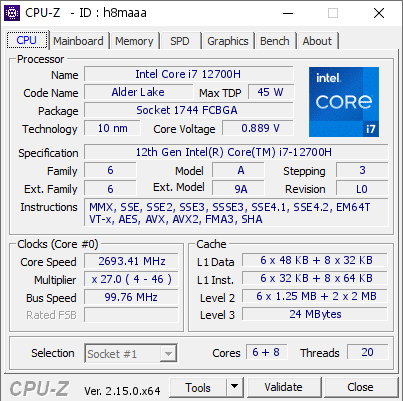Click the L1 Inst. cache value
The image size is (403, 401).
315,278
